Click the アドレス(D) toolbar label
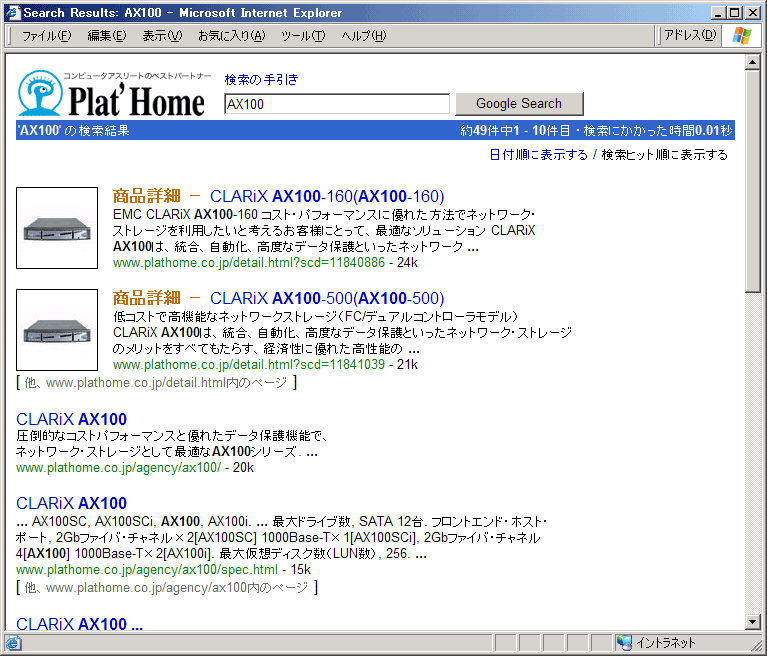767x656 pixels. [x=690, y=35]
